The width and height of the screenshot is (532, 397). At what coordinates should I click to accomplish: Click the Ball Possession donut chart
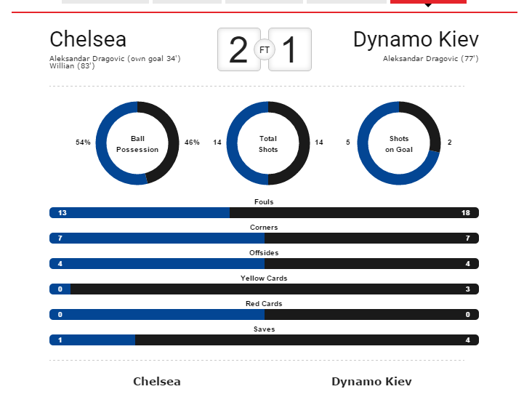pos(137,143)
